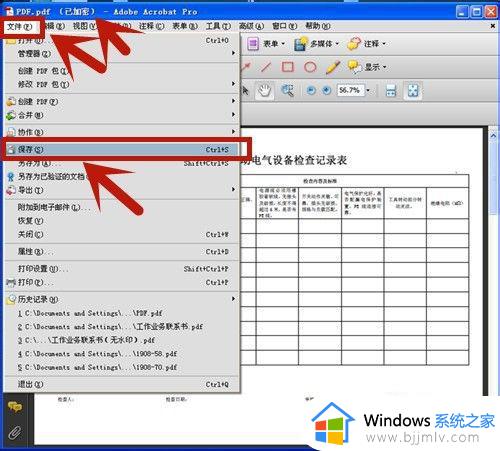Select the arrow Select tool
Image resolution: width=500 pixels, height=451 pixels.
click(x=245, y=91)
